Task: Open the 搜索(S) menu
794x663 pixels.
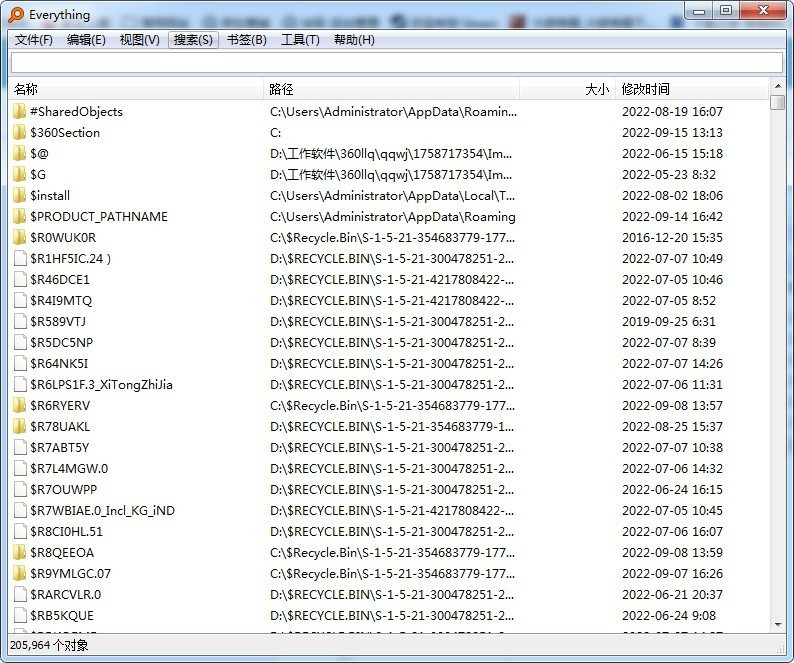Action: (x=193, y=40)
